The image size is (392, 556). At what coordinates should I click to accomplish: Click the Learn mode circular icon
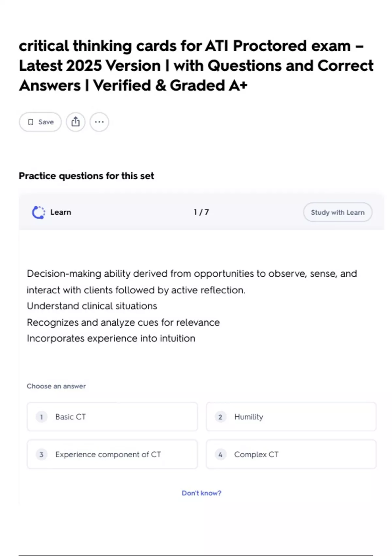[x=39, y=212]
